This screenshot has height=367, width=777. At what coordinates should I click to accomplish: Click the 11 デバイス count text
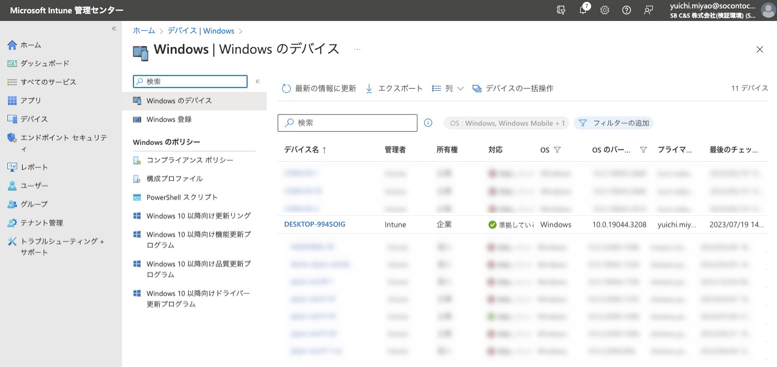coord(750,88)
